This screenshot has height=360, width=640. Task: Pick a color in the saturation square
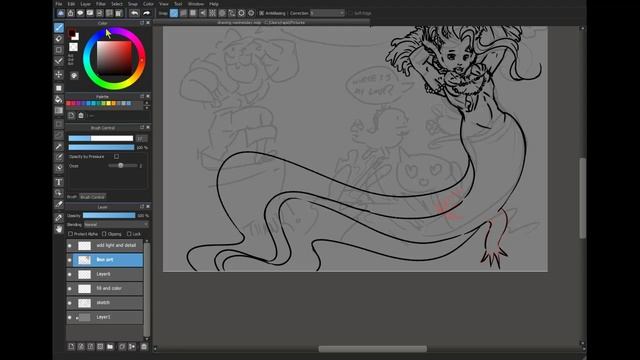pos(114,58)
